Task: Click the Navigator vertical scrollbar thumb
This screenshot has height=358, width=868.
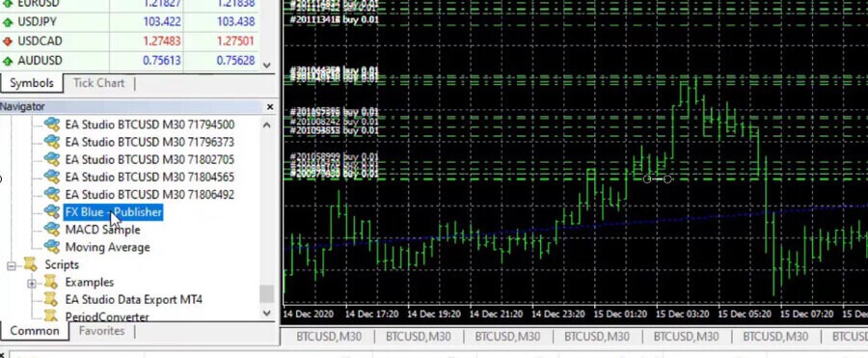Action: point(267,294)
